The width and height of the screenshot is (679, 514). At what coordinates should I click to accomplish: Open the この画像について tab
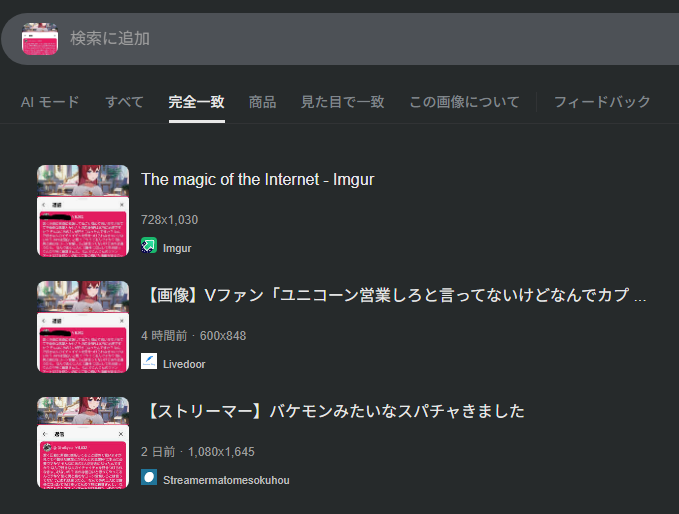(464, 102)
